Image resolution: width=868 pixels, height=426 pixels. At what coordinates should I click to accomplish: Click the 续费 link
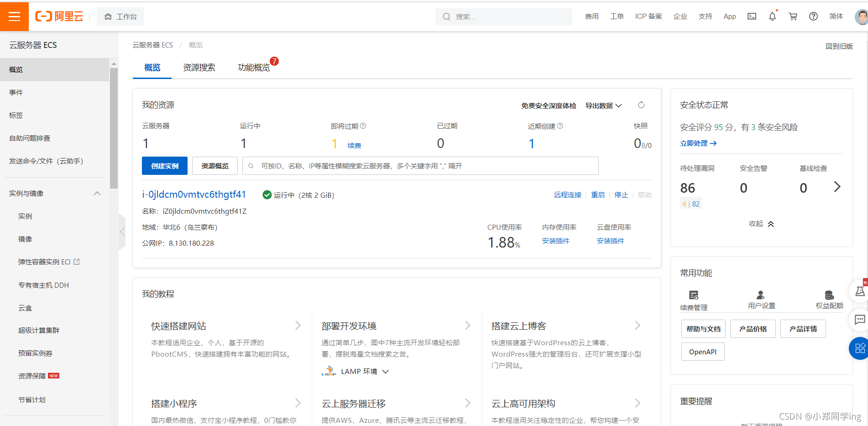[x=354, y=146]
